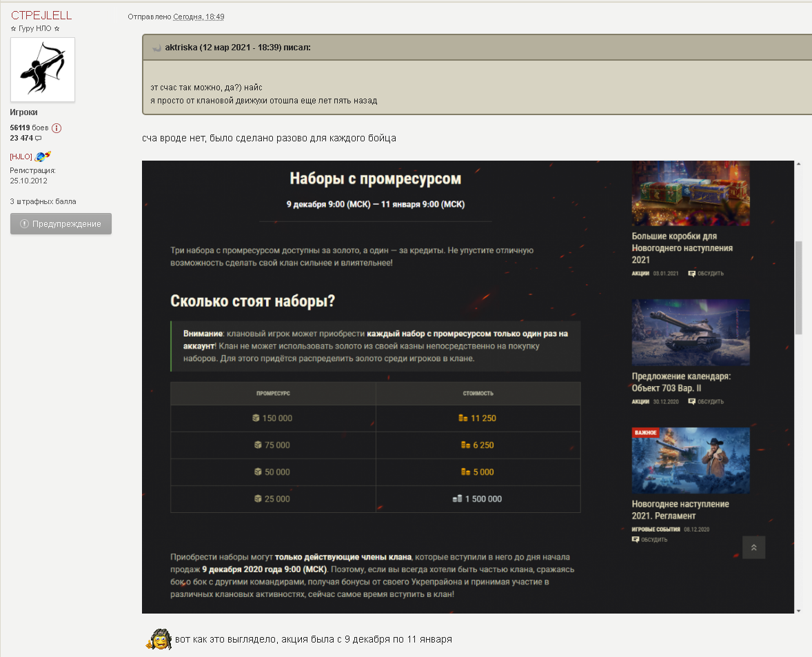Click the 11 250 gold price cell
The image size is (812, 657).
pyautogui.click(x=478, y=418)
